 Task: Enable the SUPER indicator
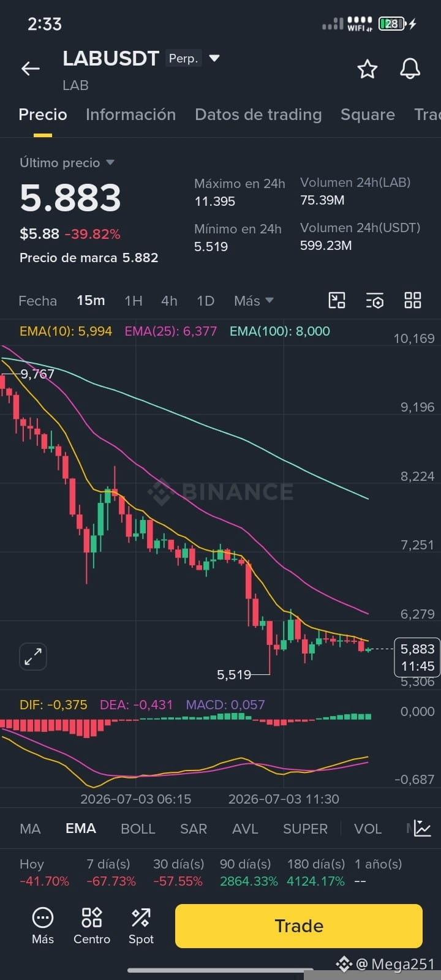(305, 829)
